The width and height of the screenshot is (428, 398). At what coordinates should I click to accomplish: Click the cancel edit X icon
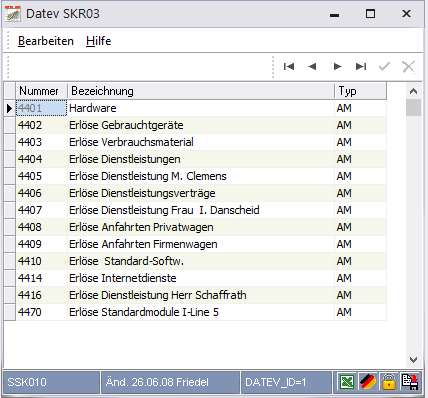point(408,67)
